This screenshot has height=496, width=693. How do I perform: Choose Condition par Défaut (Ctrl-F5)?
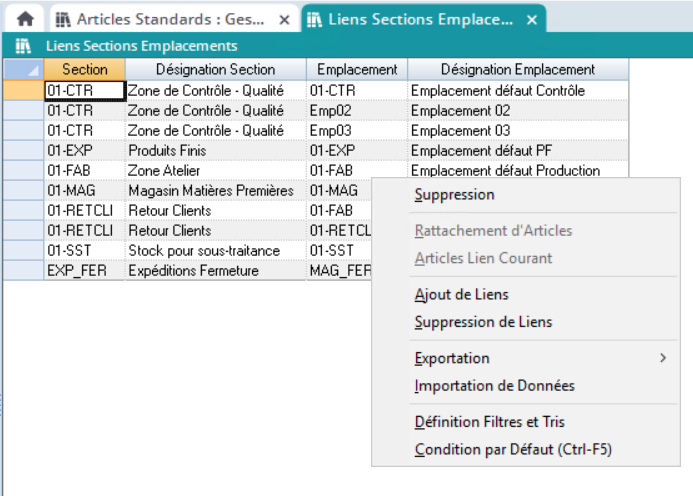pos(512,450)
